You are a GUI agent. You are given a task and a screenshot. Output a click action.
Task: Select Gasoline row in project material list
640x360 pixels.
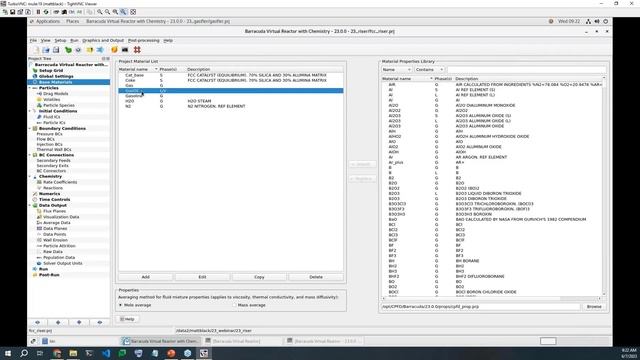(231, 96)
